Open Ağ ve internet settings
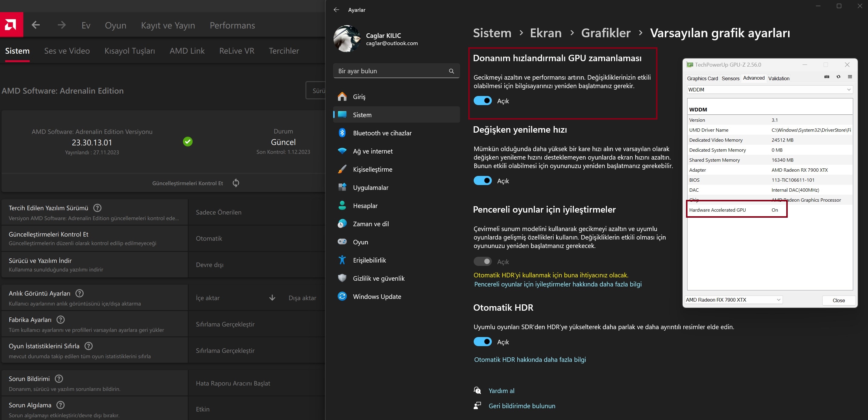 396,151
